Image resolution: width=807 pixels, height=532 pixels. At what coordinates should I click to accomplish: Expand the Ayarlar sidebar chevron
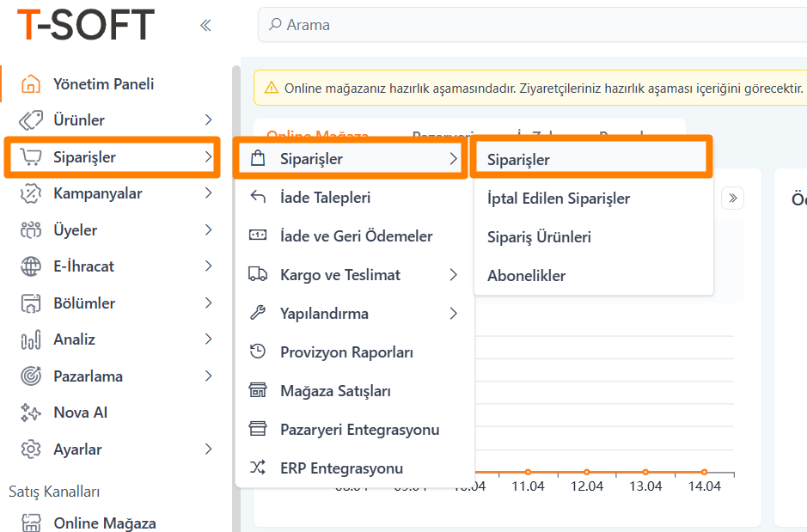pos(208,449)
